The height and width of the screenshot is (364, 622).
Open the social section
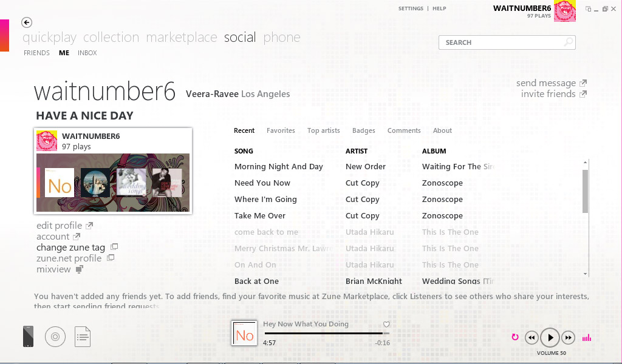pyautogui.click(x=240, y=37)
